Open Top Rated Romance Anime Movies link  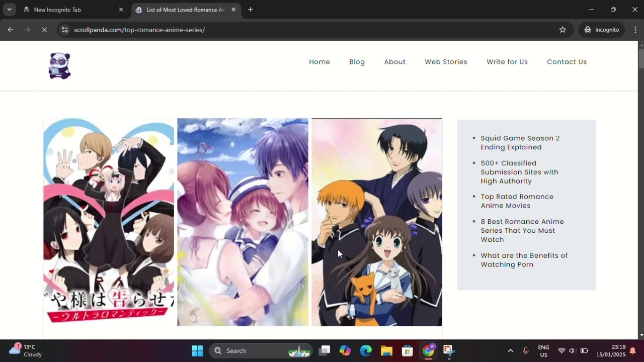tap(517, 201)
